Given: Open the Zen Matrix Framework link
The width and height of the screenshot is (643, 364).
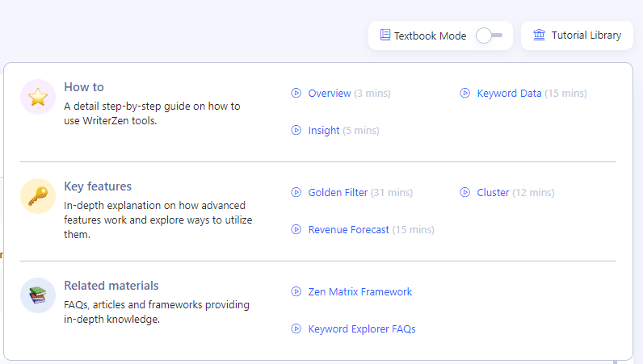Looking at the screenshot, I should tap(360, 292).
